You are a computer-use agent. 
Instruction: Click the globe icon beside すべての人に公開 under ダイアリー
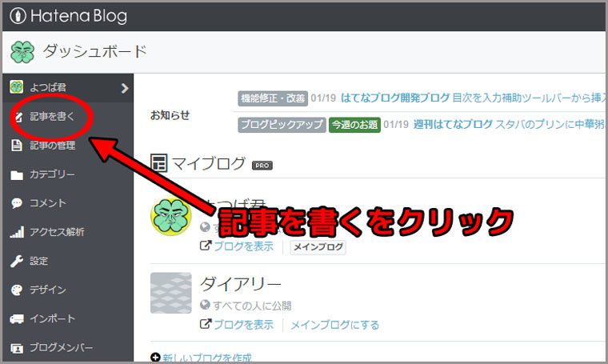[x=205, y=305]
